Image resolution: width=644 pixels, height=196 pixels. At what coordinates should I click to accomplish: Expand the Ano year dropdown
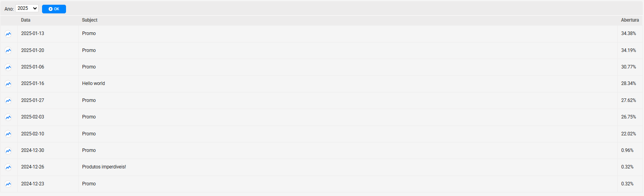[27, 8]
